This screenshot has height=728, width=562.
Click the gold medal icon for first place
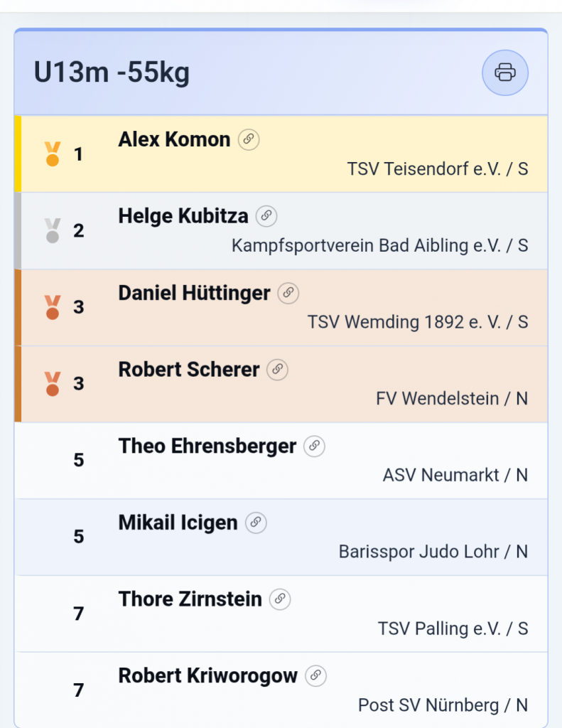click(52, 154)
